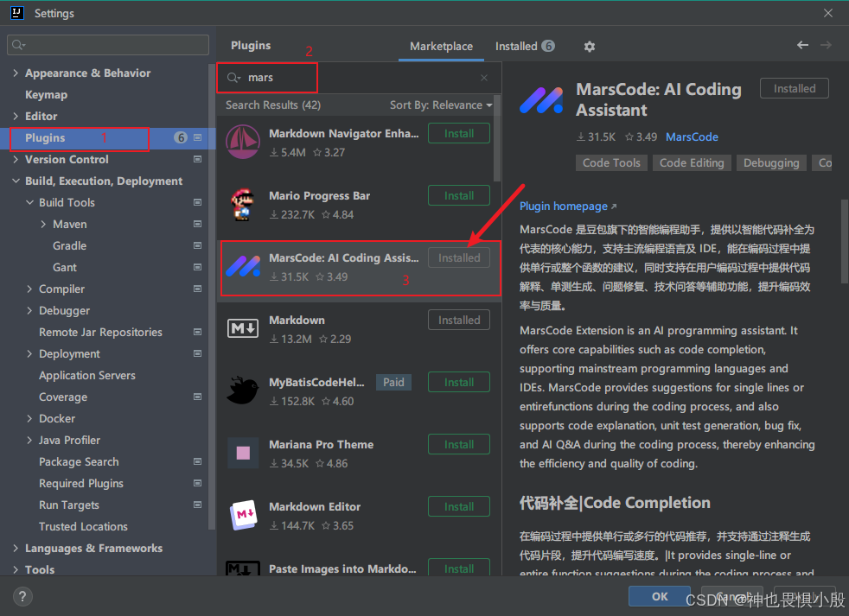This screenshot has width=849, height=616.
Task: Click project-level icon next to Coverage
Action: point(198,397)
